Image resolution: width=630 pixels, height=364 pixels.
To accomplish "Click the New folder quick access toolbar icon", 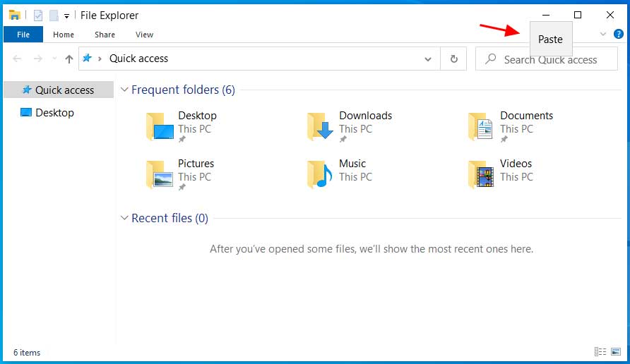I will point(54,16).
